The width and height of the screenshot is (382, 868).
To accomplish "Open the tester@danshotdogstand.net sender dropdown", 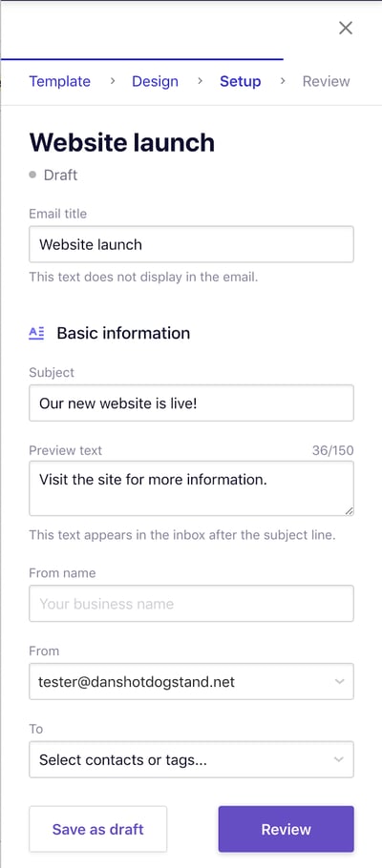I will (191, 681).
